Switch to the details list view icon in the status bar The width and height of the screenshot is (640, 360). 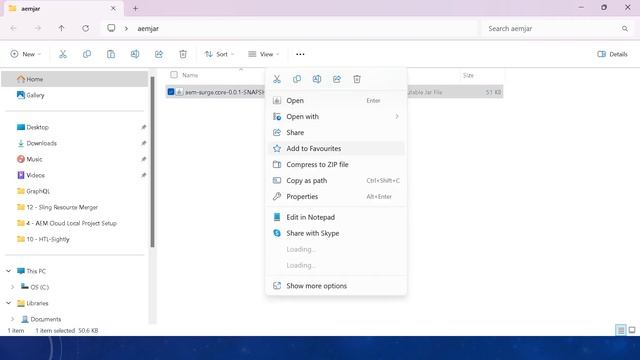tap(621, 330)
